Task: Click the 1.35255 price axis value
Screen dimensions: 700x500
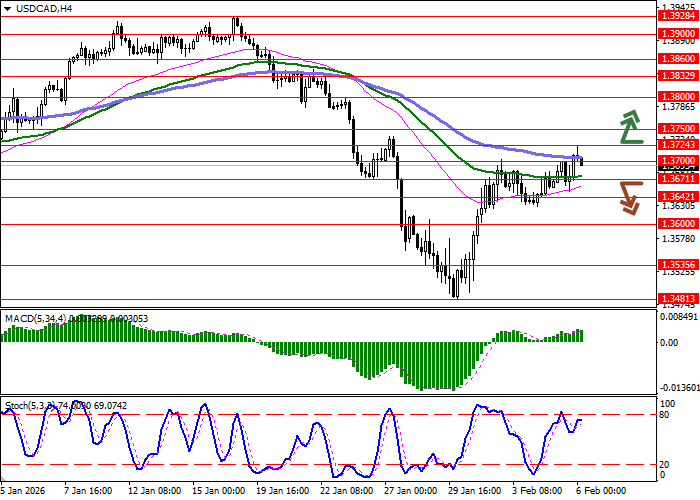Action: pyautogui.click(x=679, y=272)
